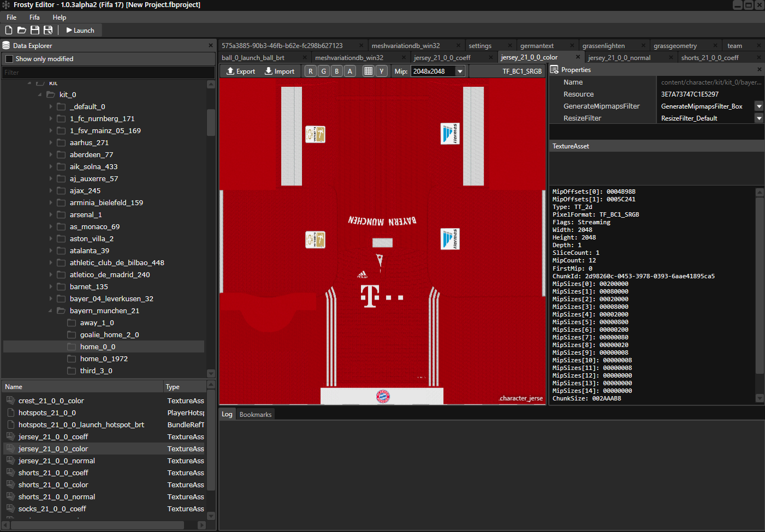Click hotspots_21_0_0 file icon

10,413
